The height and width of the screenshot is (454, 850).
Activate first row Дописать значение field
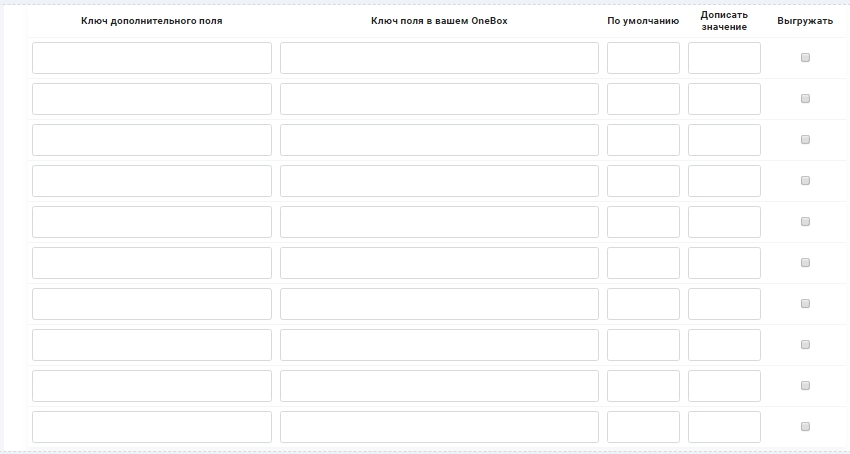724,58
